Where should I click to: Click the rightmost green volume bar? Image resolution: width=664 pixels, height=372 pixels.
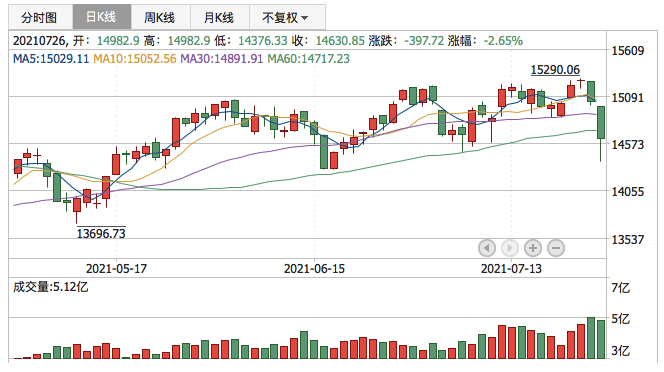point(601,339)
